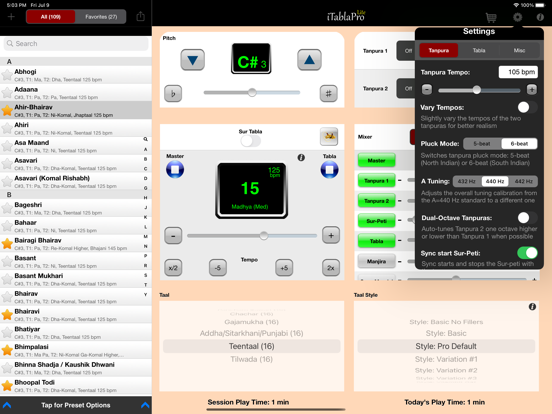Stop the Master playback button
The height and width of the screenshot is (414, 552).
175,170
